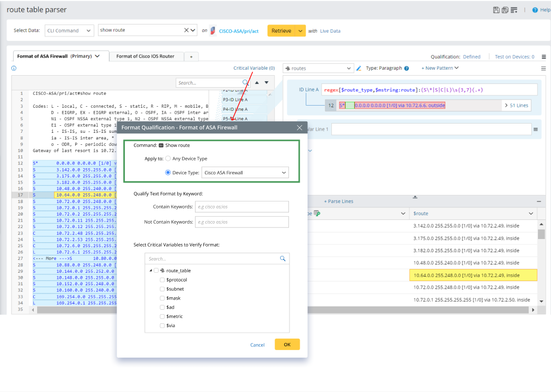Open the Retrieve button dropdown arrow

point(301,31)
